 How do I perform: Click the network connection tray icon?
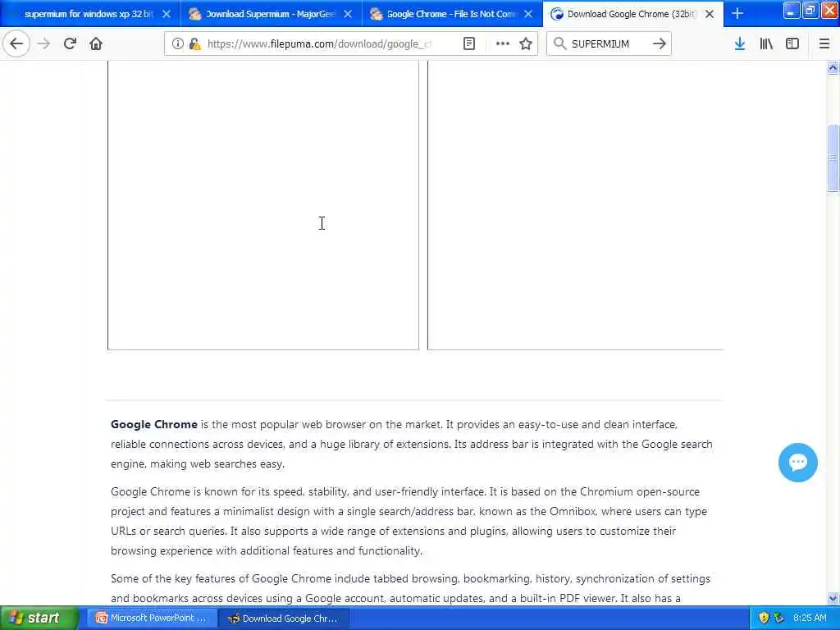click(779, 618)
